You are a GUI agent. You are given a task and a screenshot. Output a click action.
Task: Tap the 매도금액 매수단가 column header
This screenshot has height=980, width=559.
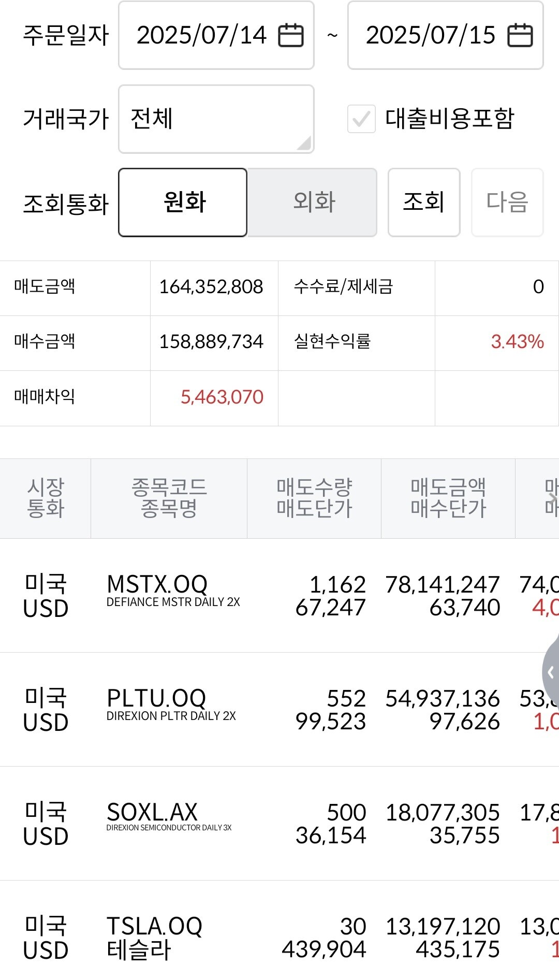click(448, 498)
